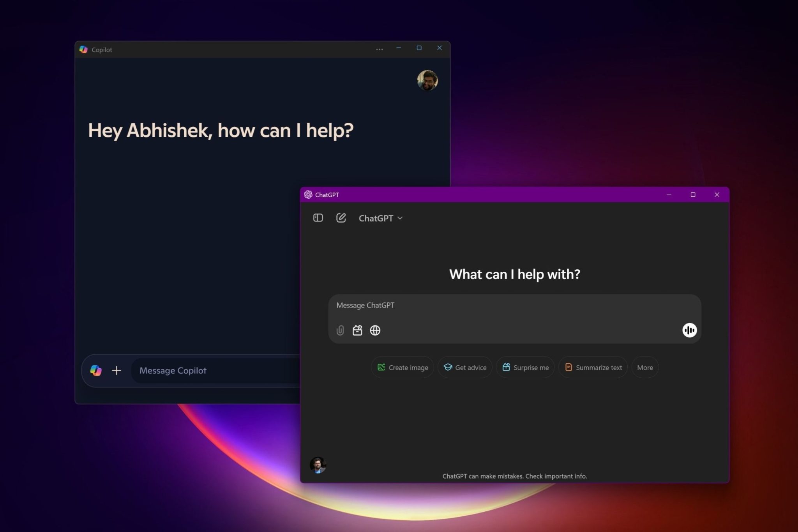Image resolution: width=798 pixels, height=532 pixels.
Task: Click the profile avatar in ChatGPT's corner
Action: (x=318, y=465)
